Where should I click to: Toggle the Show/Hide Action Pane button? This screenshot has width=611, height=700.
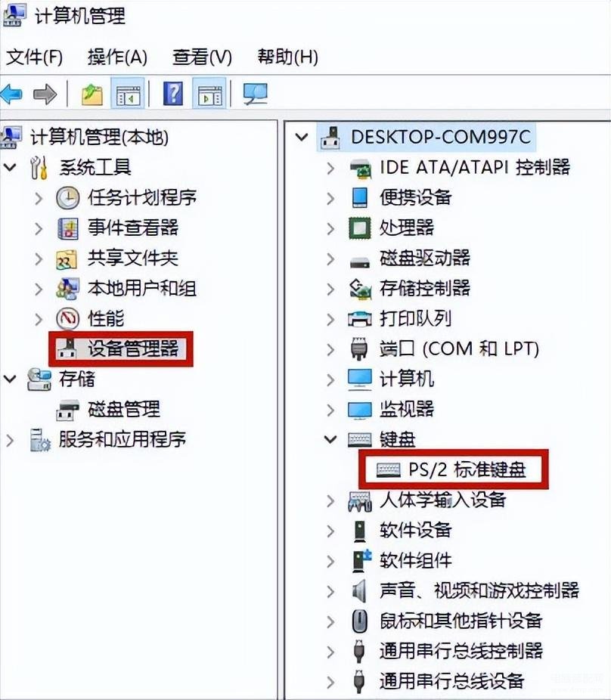(x=209, y=93)
